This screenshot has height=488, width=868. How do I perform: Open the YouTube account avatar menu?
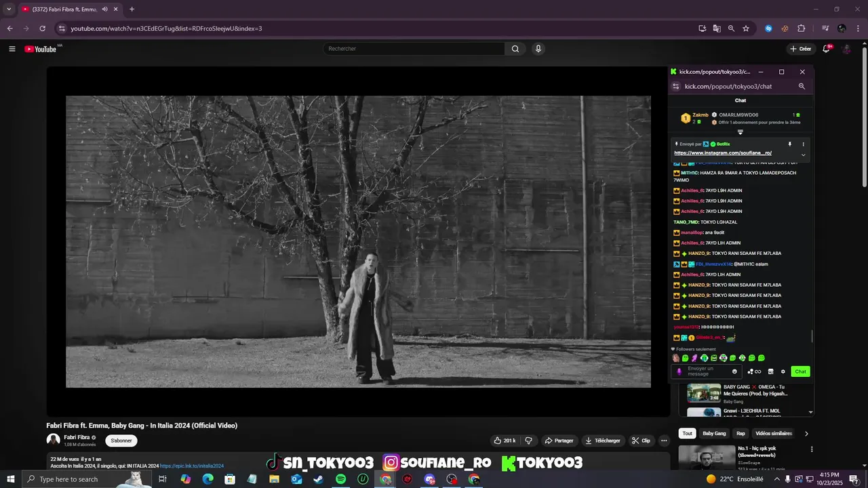(x=846, y=49)
